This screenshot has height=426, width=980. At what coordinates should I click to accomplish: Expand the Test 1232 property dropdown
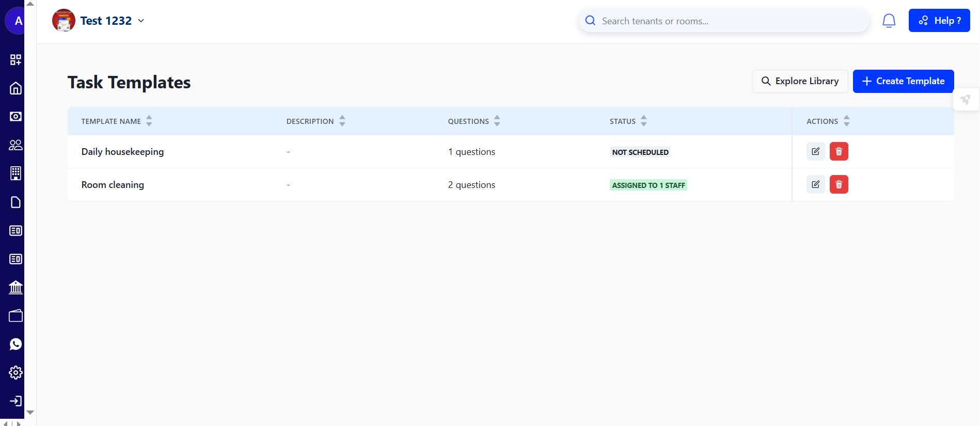click(x=141, y=21)
